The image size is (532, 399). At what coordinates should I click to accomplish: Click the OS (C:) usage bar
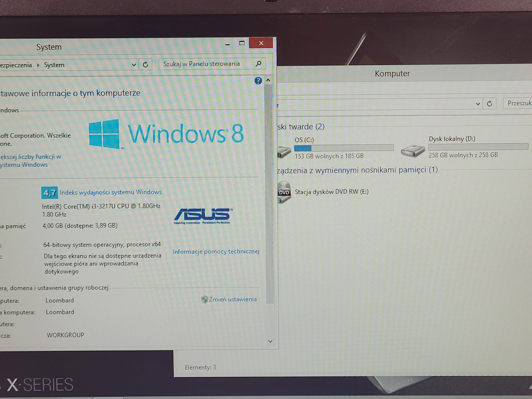coord(344,148)
